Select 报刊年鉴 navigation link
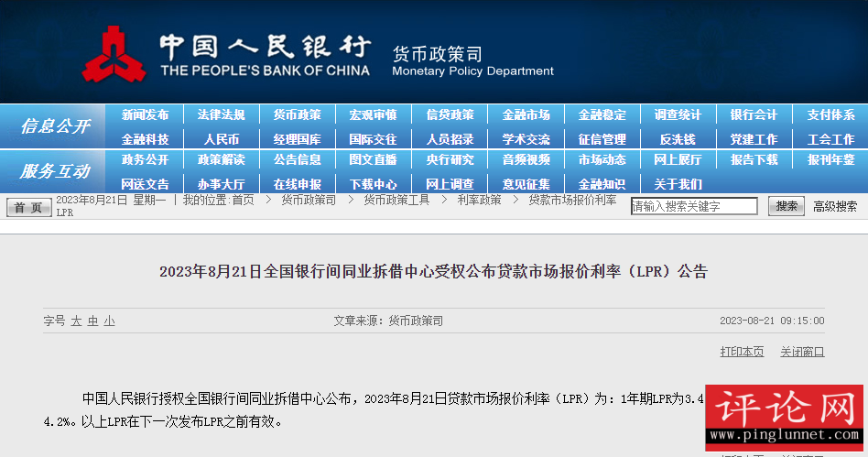The width and height of the screenshot is (868, 457). click(830, 159)
